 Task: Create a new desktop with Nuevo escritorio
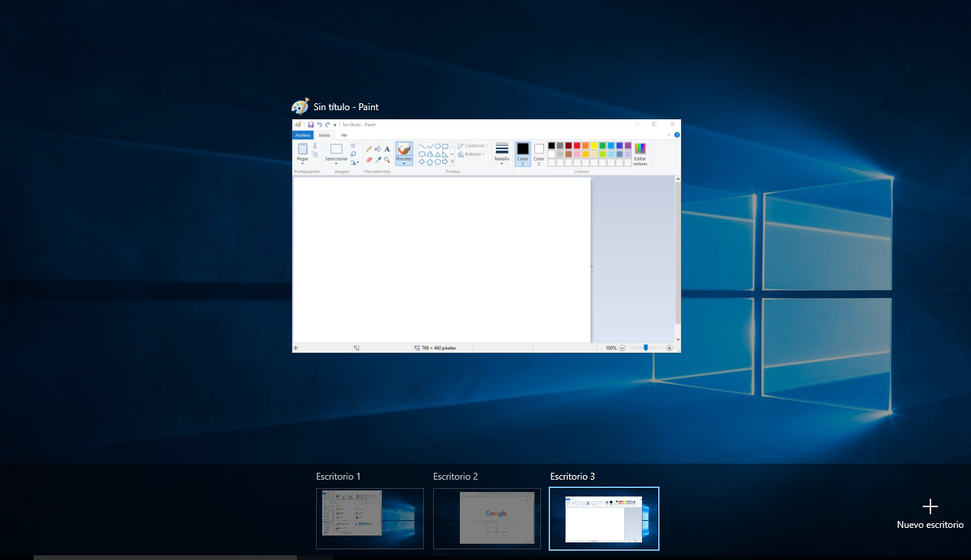[930, 506]
